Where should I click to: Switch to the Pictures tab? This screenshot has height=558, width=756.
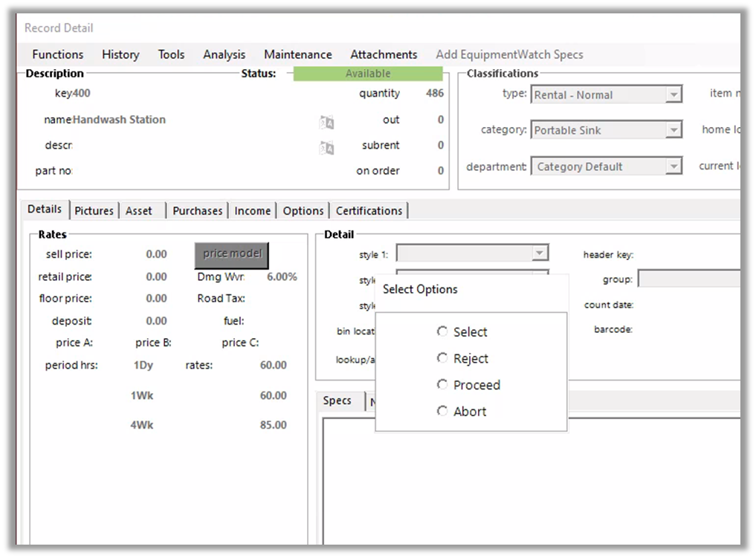(94, 211)
